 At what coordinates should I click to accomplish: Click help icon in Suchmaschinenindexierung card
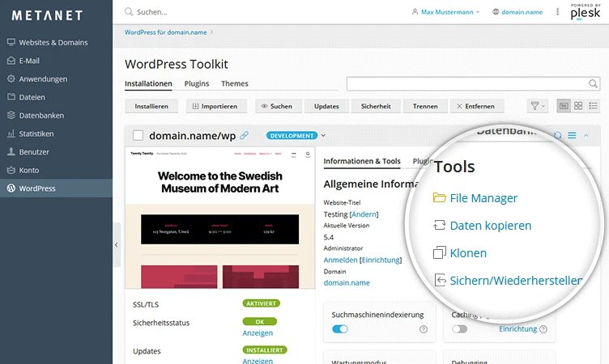[x=424, y=329]
